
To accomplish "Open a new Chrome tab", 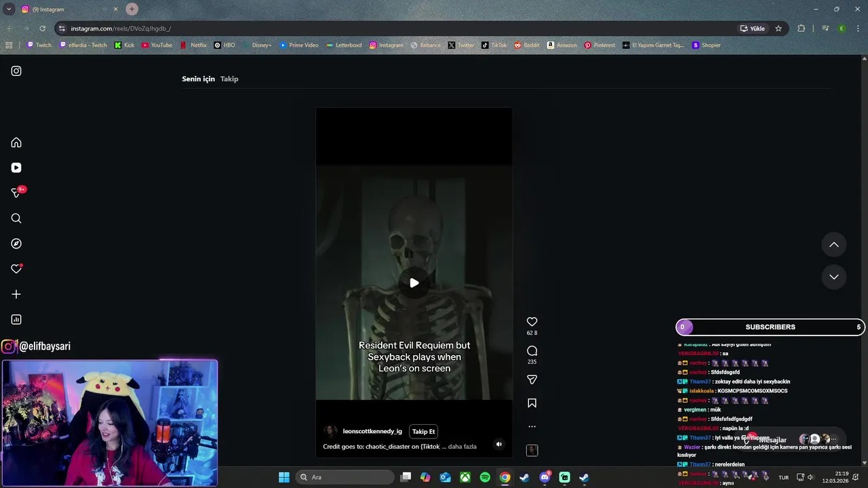I will 132,9.
